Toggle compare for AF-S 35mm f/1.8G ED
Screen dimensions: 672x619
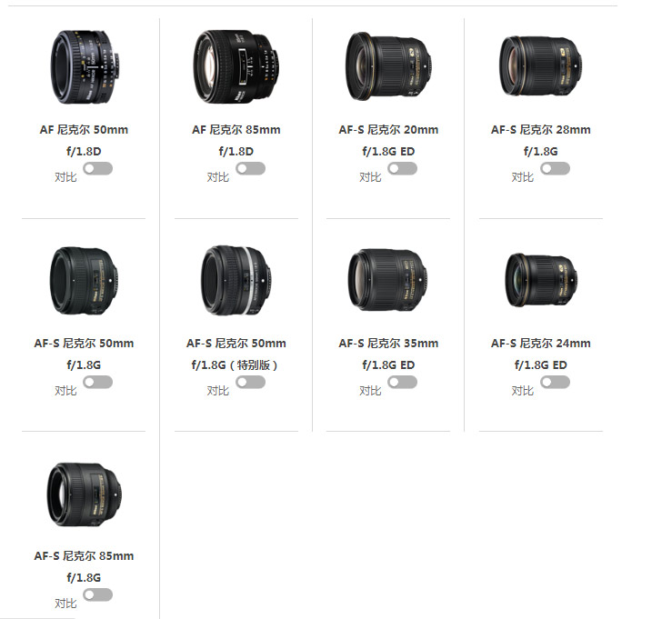click(403, 382)
